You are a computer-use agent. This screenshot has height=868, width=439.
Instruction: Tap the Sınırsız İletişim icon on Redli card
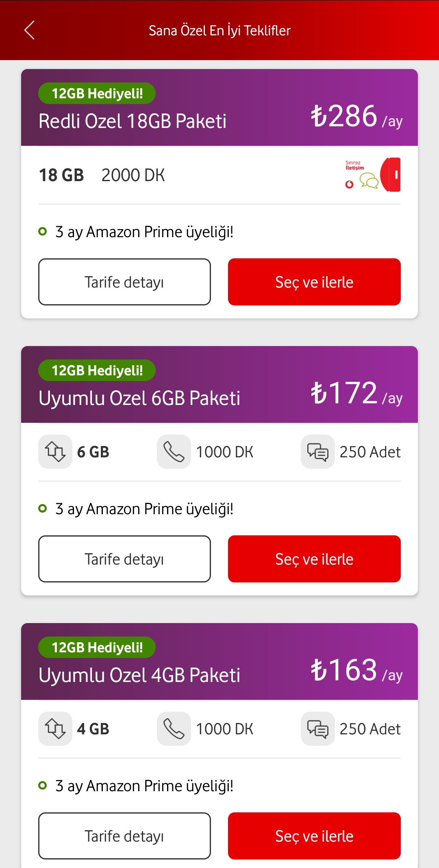[x=372, y=175]
